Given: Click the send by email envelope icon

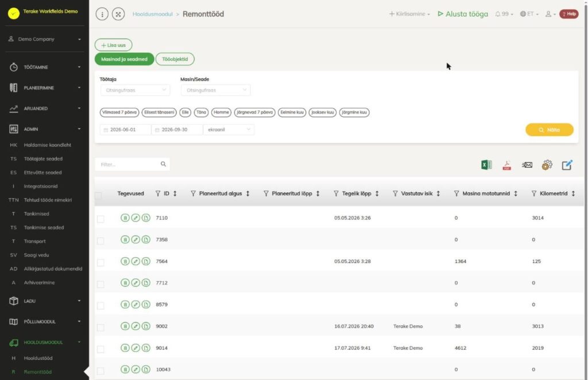Looking at the screenshot, I should click(x=527, y=165).
